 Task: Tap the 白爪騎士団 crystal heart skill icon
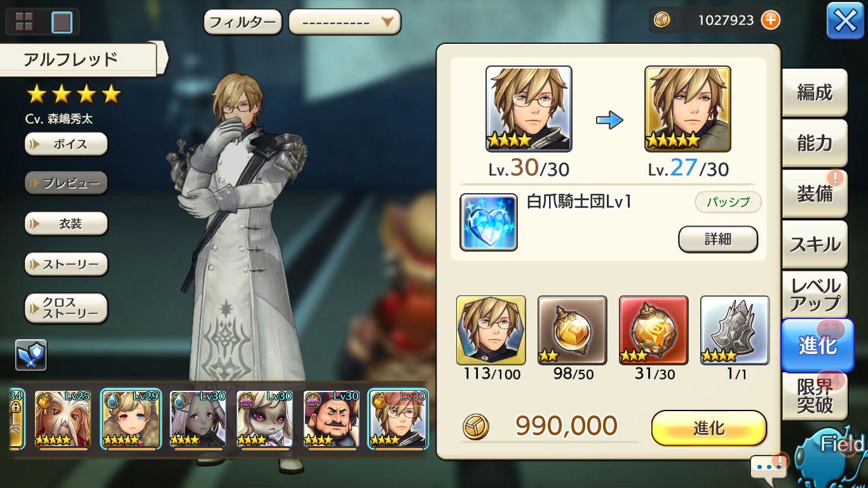pyautogui.click(x=488, y=222)
